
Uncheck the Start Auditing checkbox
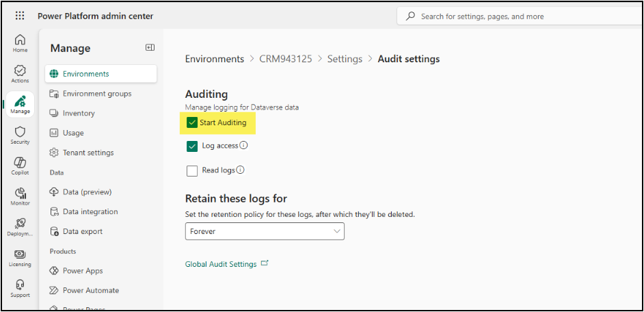(x=192, y=123)
